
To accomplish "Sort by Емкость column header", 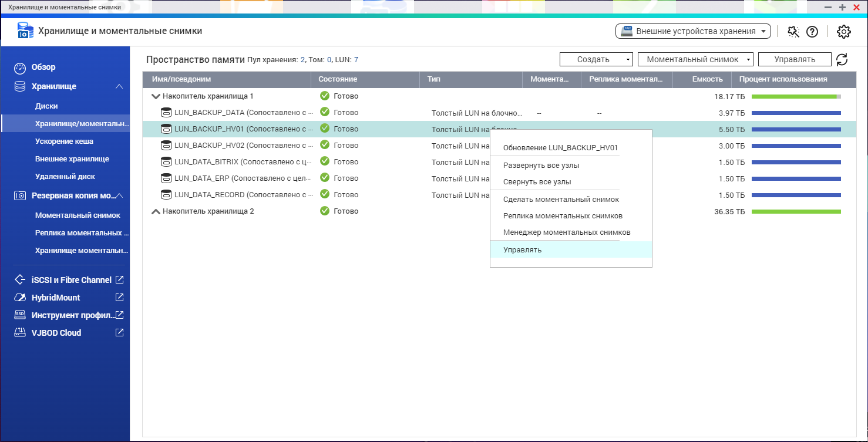I will (702, 79).
